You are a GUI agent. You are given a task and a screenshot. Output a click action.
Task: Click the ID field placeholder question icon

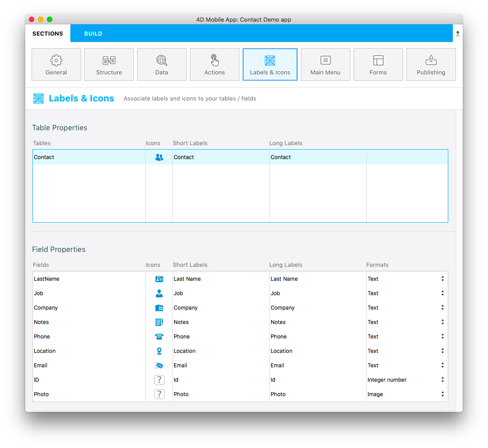[x=159, y=379]
